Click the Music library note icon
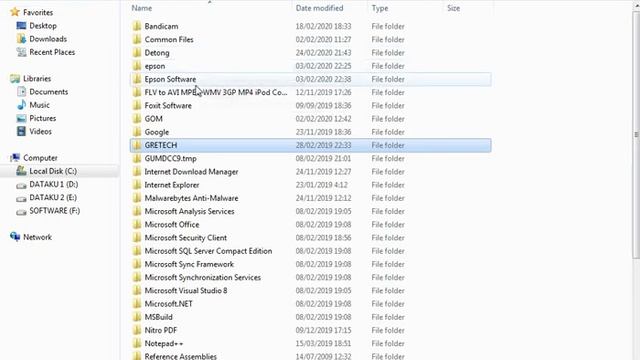This screenshot has width=640, height=360. [21, 105]
